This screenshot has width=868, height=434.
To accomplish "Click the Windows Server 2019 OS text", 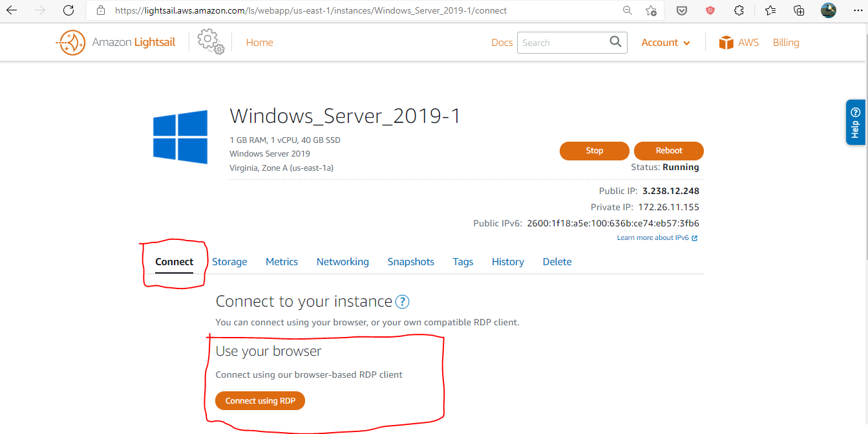I will click(270, 154).
